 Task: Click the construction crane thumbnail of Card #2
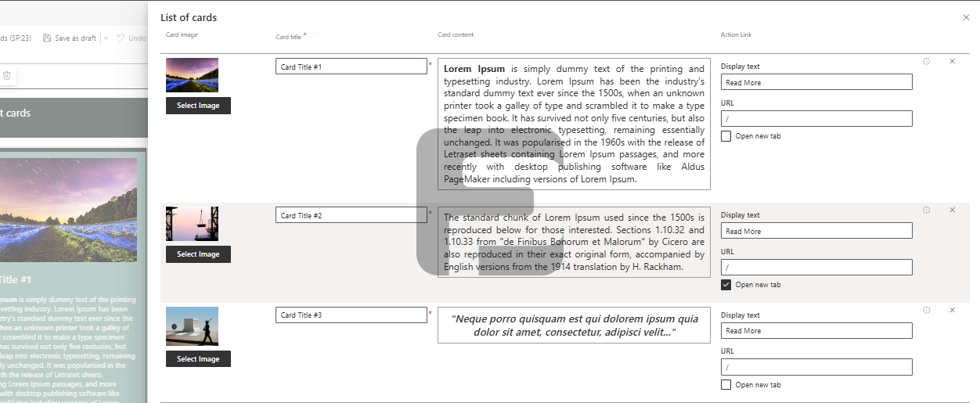tap(192, 224)
